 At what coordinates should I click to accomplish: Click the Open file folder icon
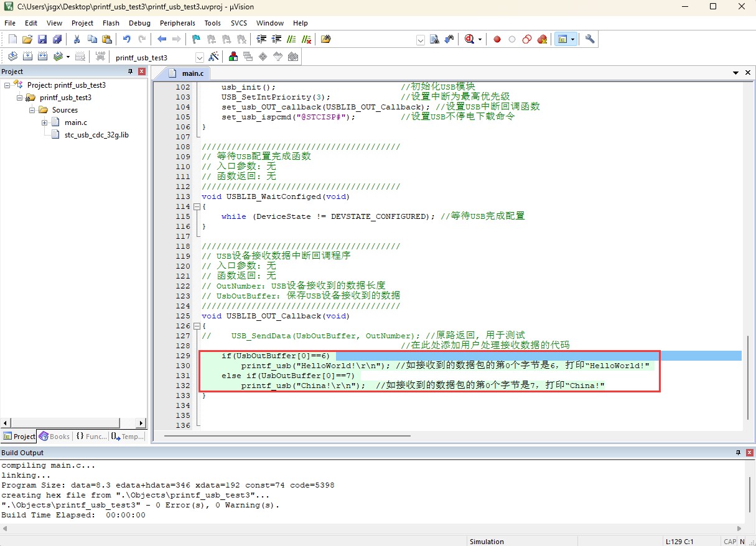[x=27, y=39]
